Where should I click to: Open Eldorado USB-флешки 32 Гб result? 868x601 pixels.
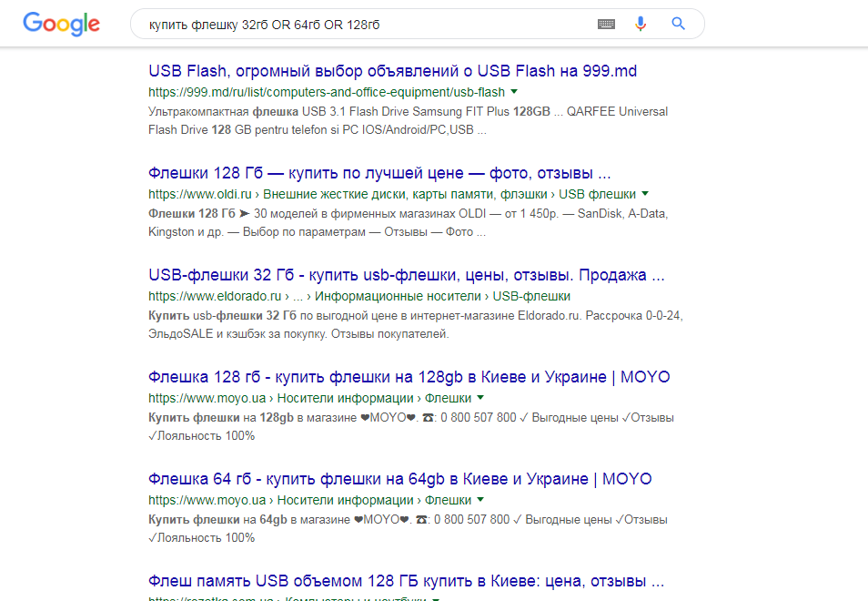(407, 275)
